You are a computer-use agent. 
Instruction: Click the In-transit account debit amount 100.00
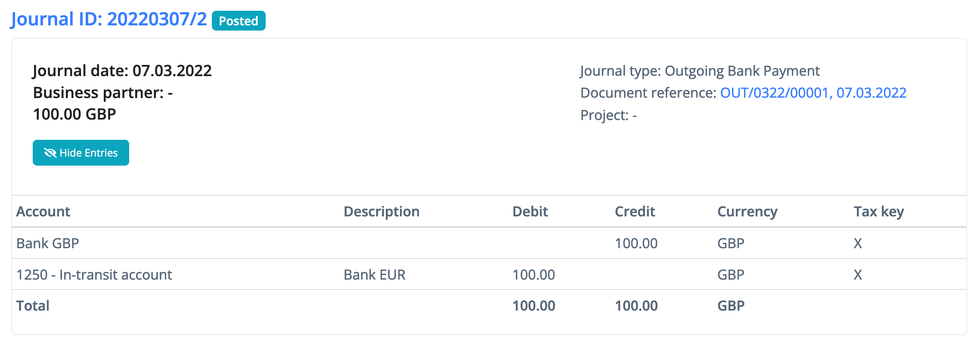point(533,275)
